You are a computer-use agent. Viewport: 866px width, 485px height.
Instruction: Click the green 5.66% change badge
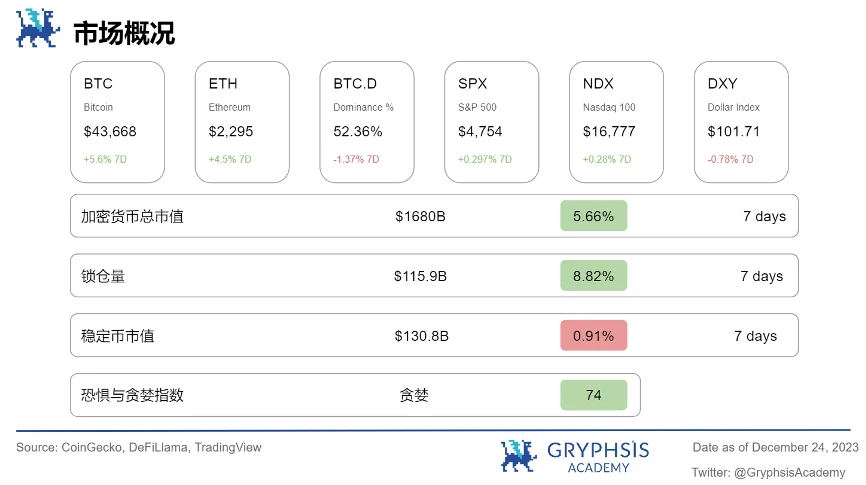(593, 216)
